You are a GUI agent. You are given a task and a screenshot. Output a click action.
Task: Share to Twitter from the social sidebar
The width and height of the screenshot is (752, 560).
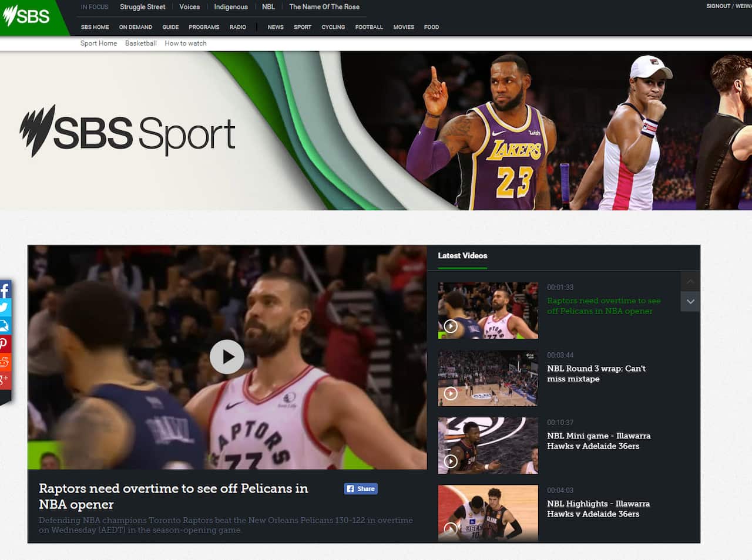coord(6,307)
